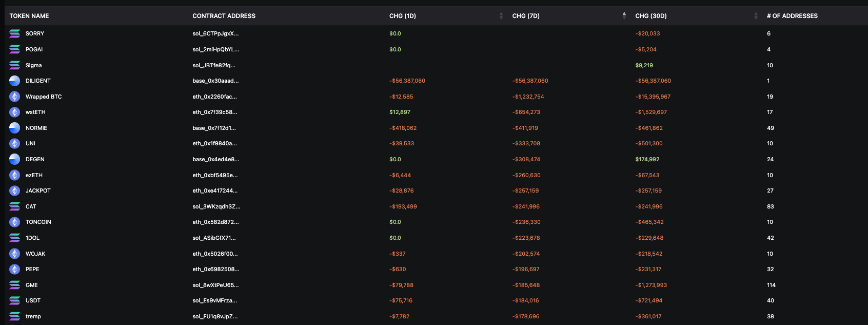Select the WOJAK token name

click(35, 254)
